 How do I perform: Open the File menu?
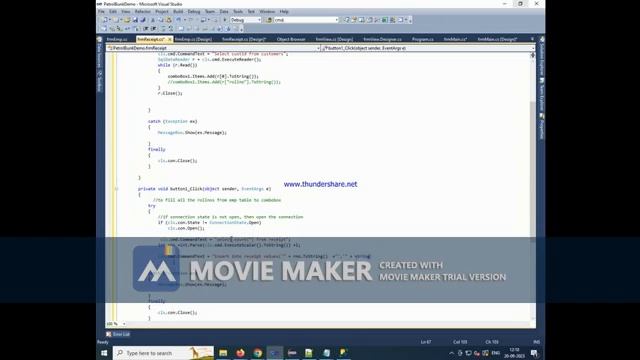[x=101, y=11]
